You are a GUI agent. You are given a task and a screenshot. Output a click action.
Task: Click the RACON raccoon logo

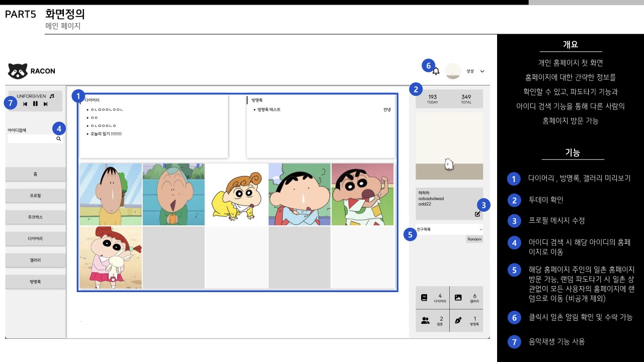[18, 71]
